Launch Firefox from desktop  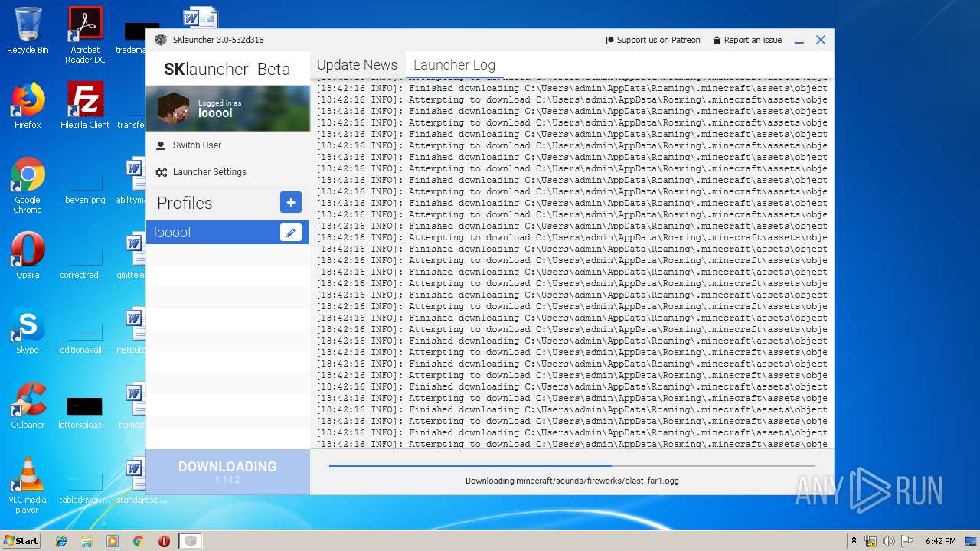pyautogui.click(x=28, y=106)
